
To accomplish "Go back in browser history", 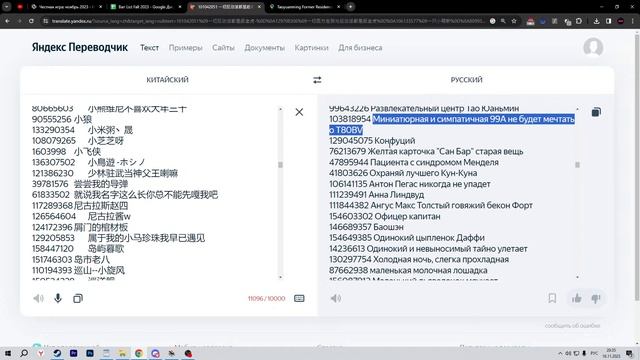I will (8, 21).
